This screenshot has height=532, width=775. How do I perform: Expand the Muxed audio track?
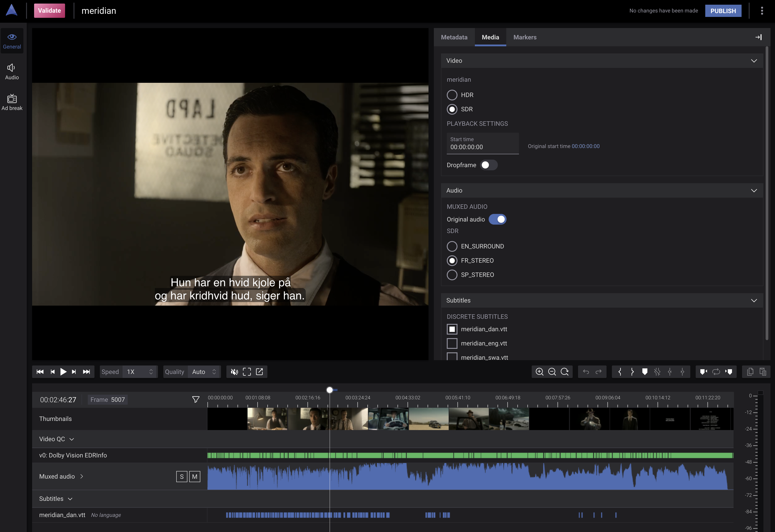[82, 476]
